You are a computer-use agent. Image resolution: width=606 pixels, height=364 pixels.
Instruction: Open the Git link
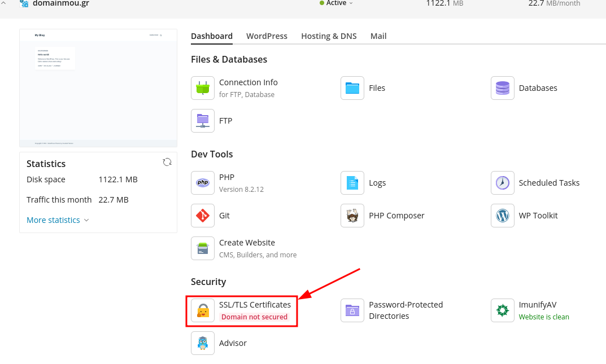pos(224,216)
